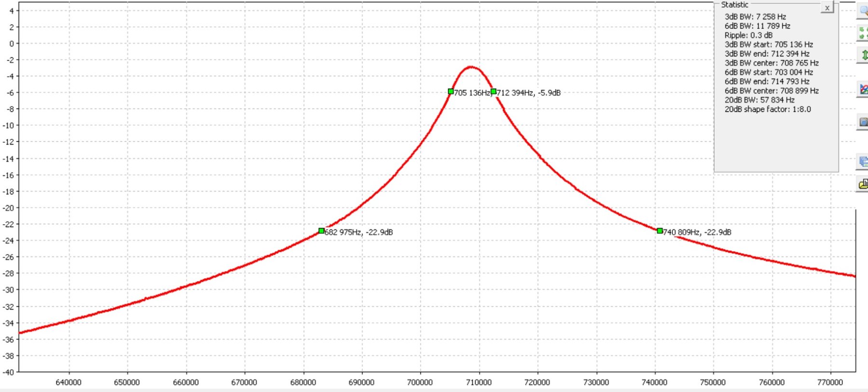Click the '740 809Hz, -22.9dB' marker label
The image size is (868, 392).
[697, 232]
